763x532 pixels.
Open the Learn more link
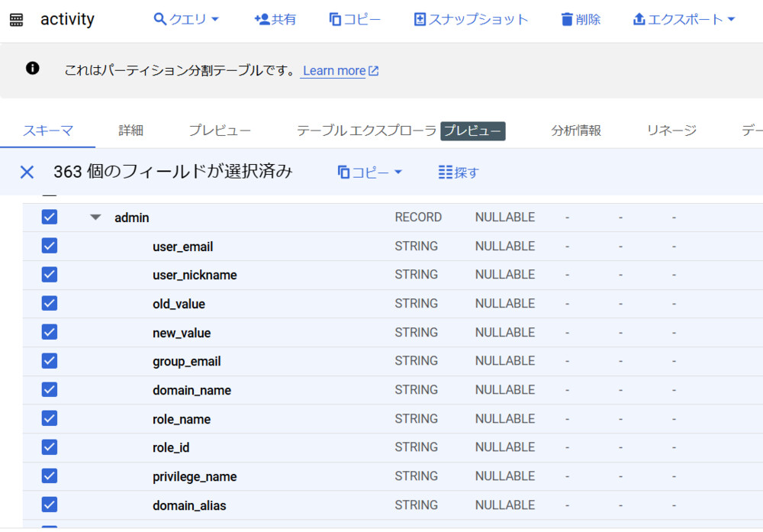coord(340,71)
